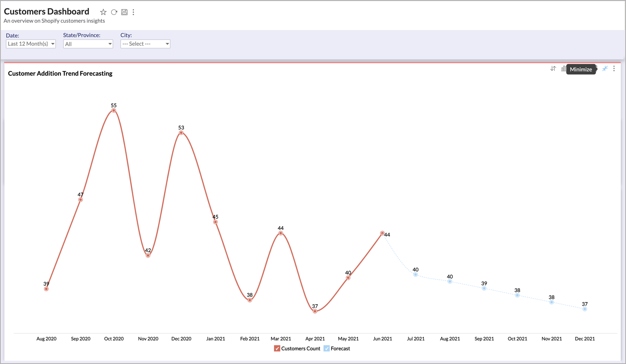Save the dashboard using the disk icon
The image size is (626, 364).
pyautogui.click(x=124, y=12)
